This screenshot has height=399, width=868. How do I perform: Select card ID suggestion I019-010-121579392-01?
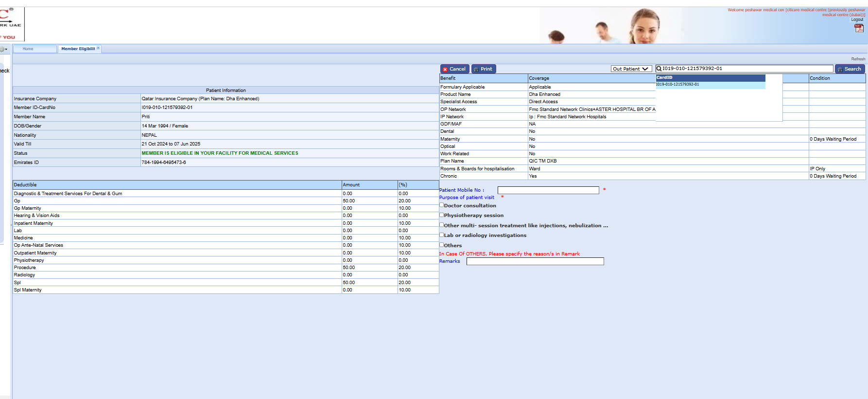(x=677, y=85)
